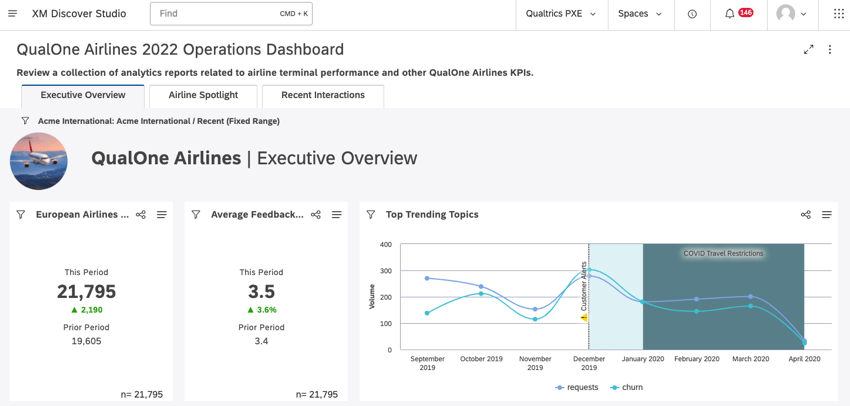
Task: Click the recent history clock icon
Action: coord(692,14)
